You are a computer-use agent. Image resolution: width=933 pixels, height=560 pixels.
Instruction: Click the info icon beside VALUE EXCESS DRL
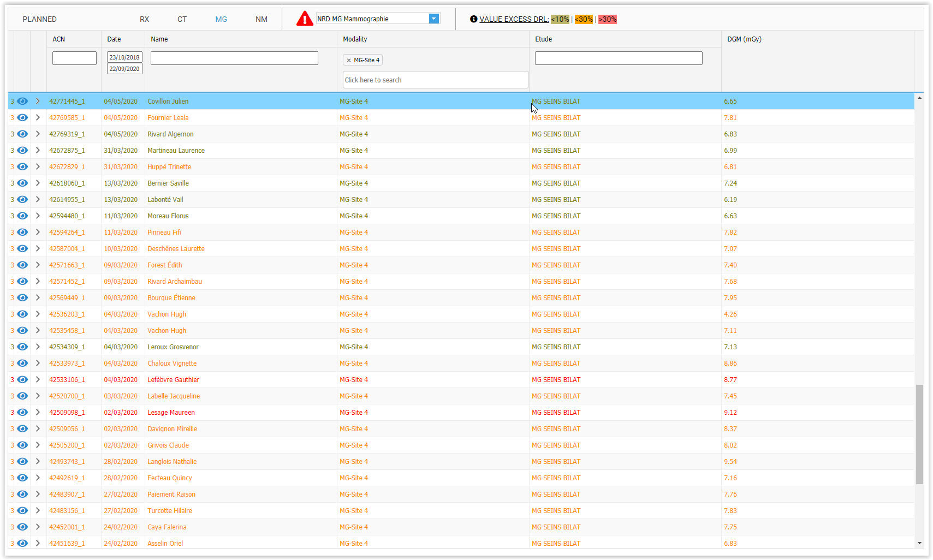(x=473, y=19)
